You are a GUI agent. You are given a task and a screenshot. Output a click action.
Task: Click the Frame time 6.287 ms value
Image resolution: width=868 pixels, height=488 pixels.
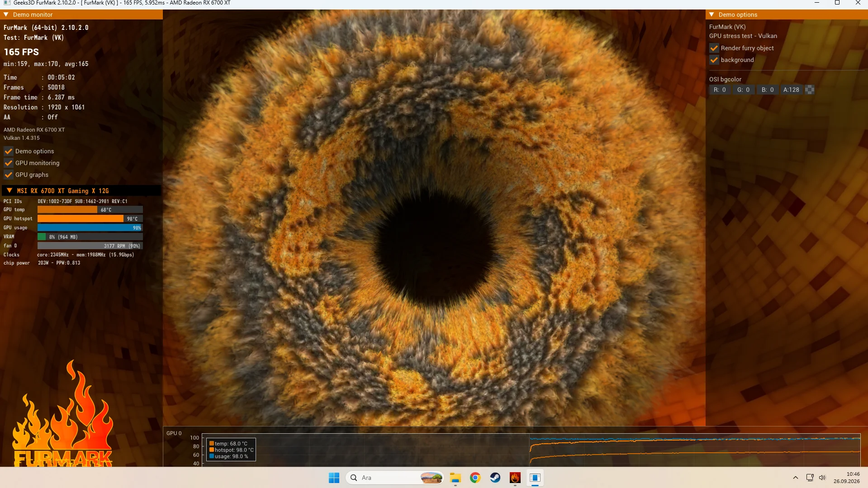[61, 97]
